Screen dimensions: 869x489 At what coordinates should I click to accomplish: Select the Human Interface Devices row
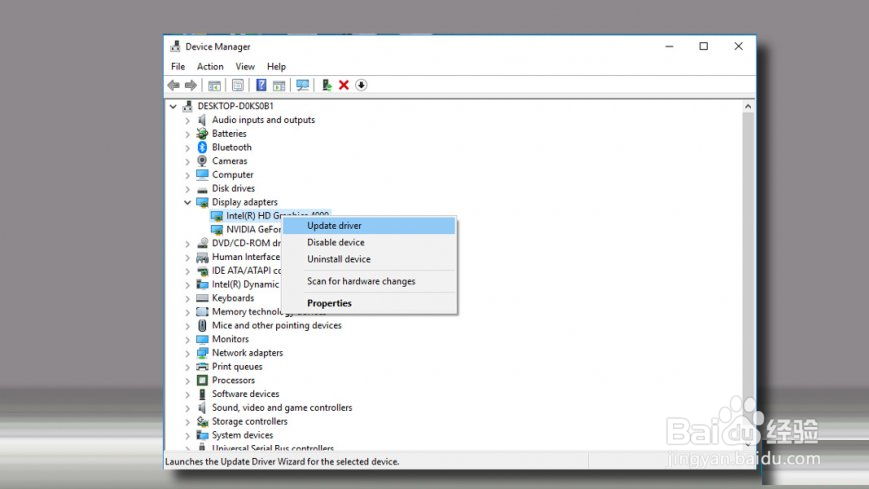(x=239, y=257)
